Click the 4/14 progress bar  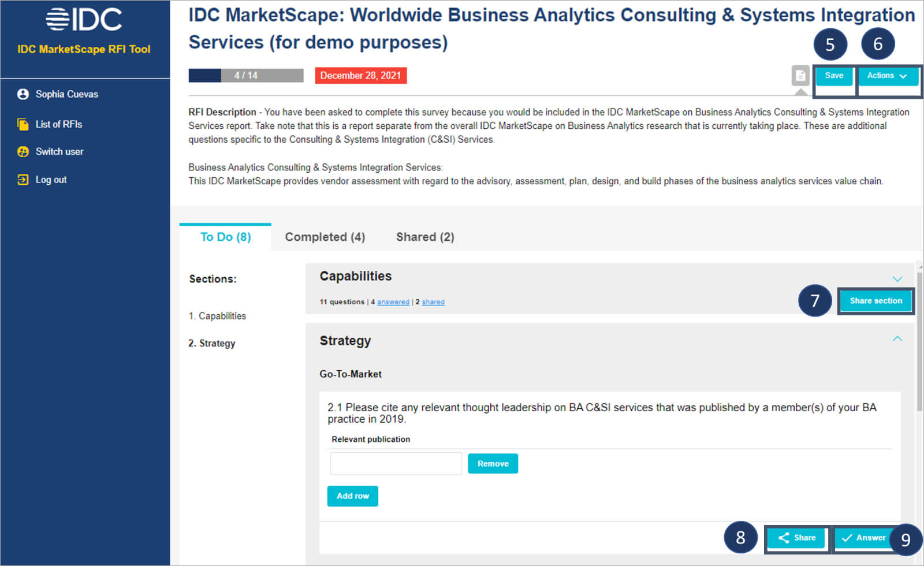pyautogui.click(x=246, y=76)
